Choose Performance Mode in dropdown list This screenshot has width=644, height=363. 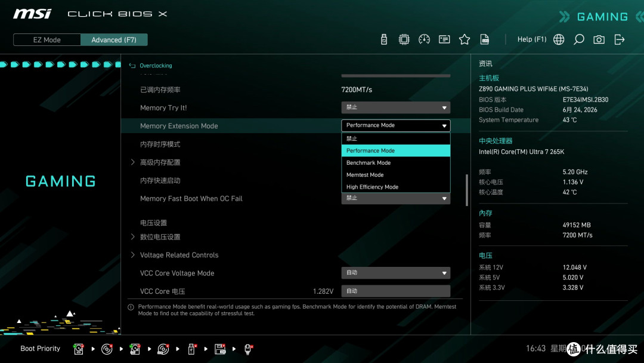point(395,150)
